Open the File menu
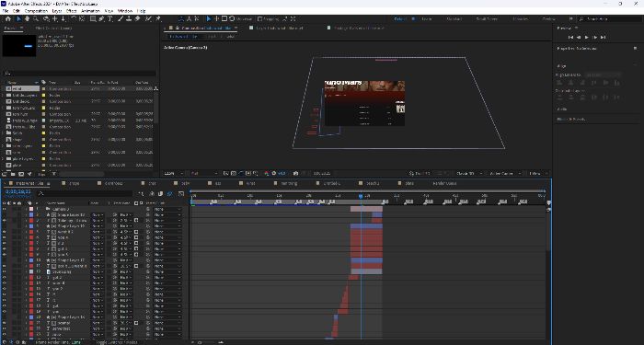Screen dimensions: 644x345 click(6, 11)
